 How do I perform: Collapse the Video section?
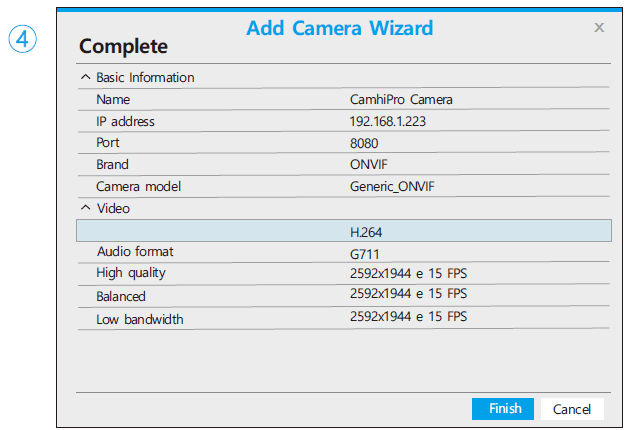(x=86, y=208)
